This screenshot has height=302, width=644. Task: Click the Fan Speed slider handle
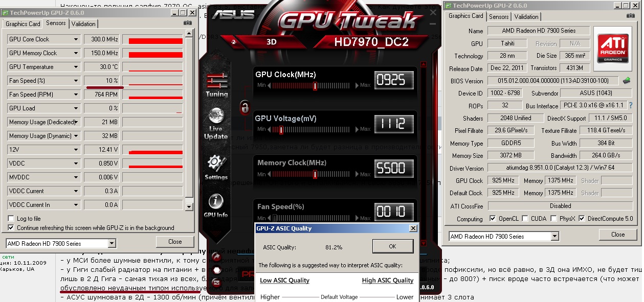[275, 218]
